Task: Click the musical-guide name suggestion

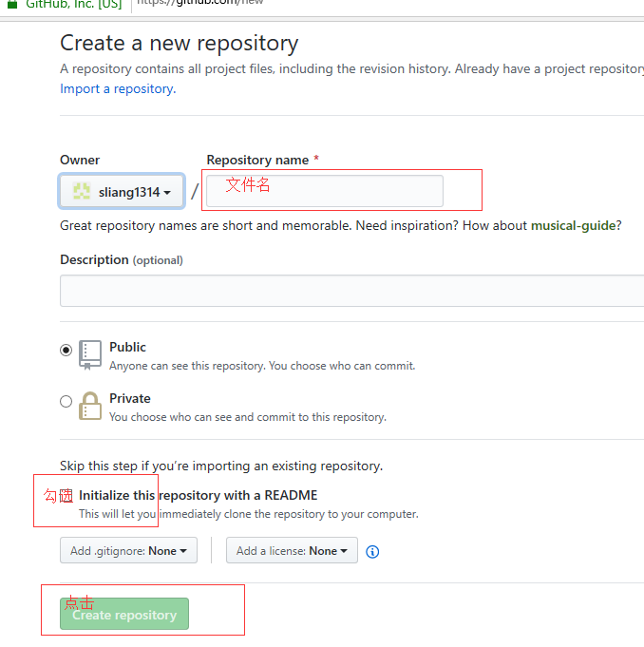Action: point(573,226)
